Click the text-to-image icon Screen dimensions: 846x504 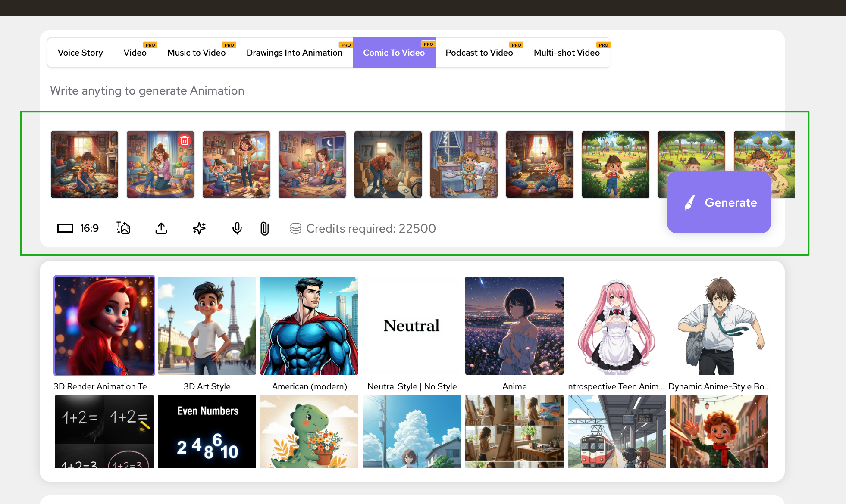pos(123,228)
